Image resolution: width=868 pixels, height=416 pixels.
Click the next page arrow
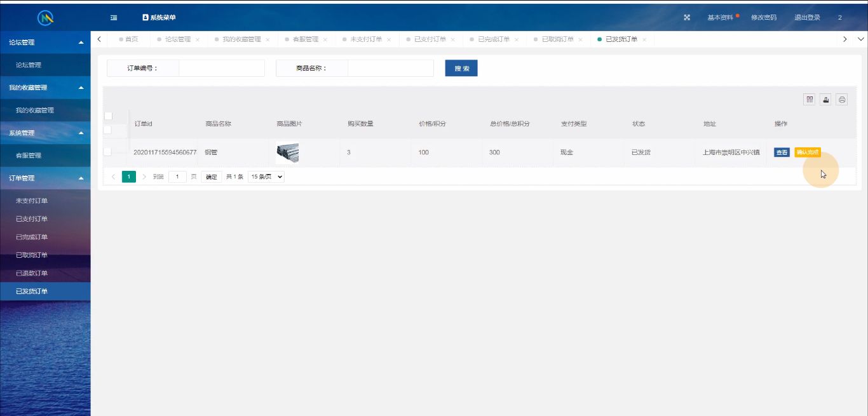(x=144, y=177)
